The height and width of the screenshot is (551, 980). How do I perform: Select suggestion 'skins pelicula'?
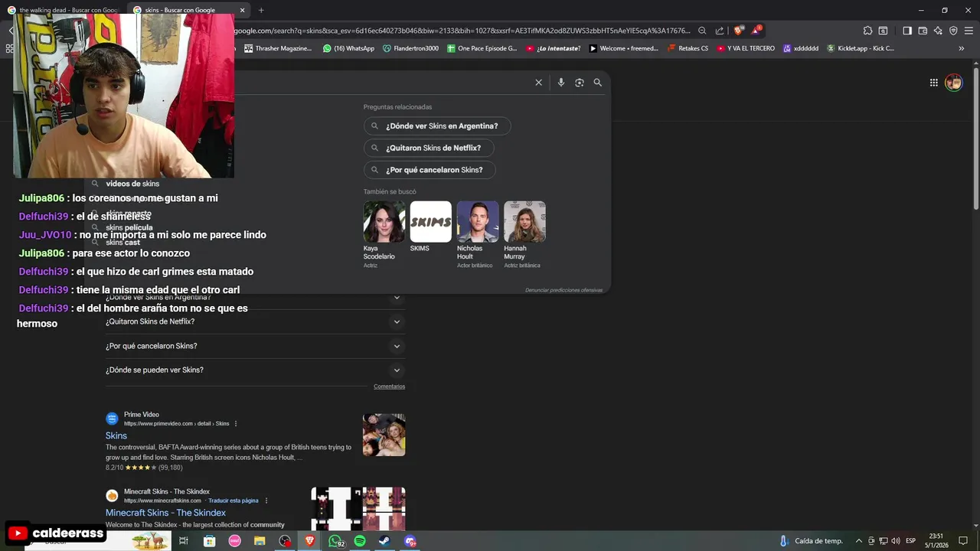[x=129, y=228]
